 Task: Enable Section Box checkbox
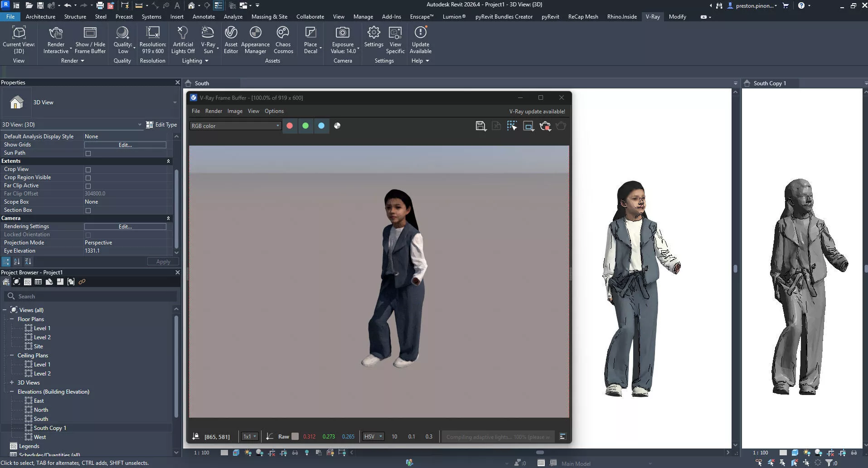point(88,210)
